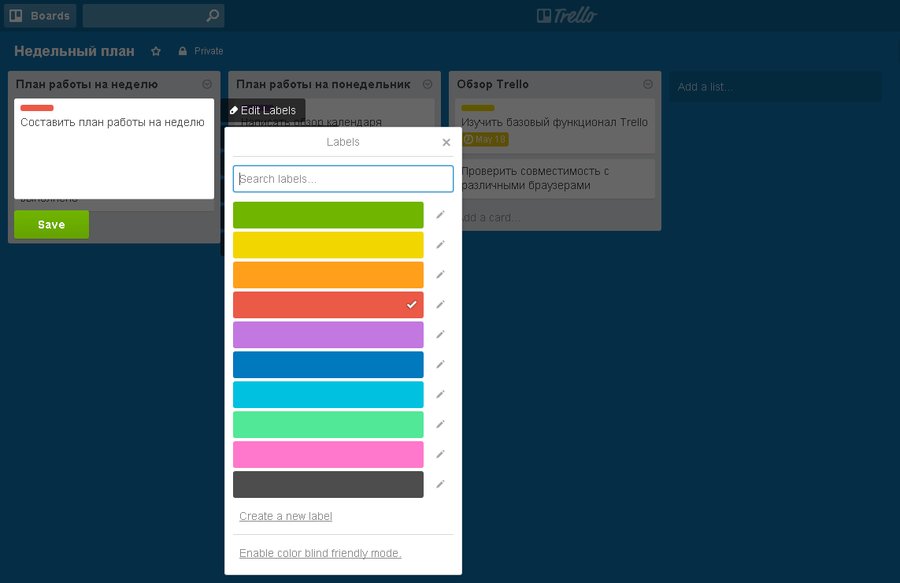Screen dimensions: 900x583
Task: Click the Add a list field
Action: [x=775, y=87]
